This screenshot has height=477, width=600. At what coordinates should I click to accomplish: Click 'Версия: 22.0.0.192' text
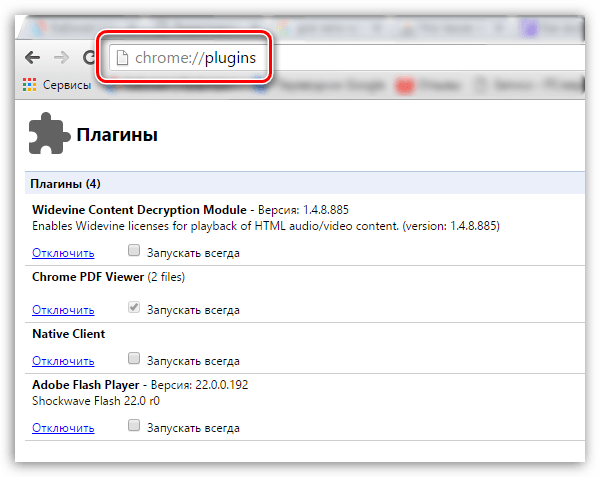[199, 384]
